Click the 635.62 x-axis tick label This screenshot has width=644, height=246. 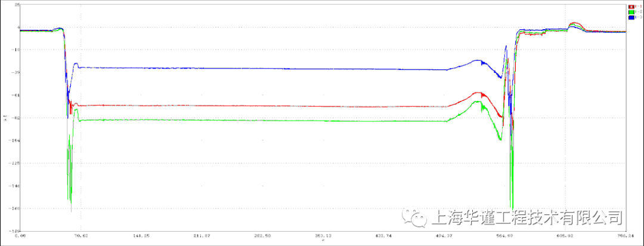565,236
